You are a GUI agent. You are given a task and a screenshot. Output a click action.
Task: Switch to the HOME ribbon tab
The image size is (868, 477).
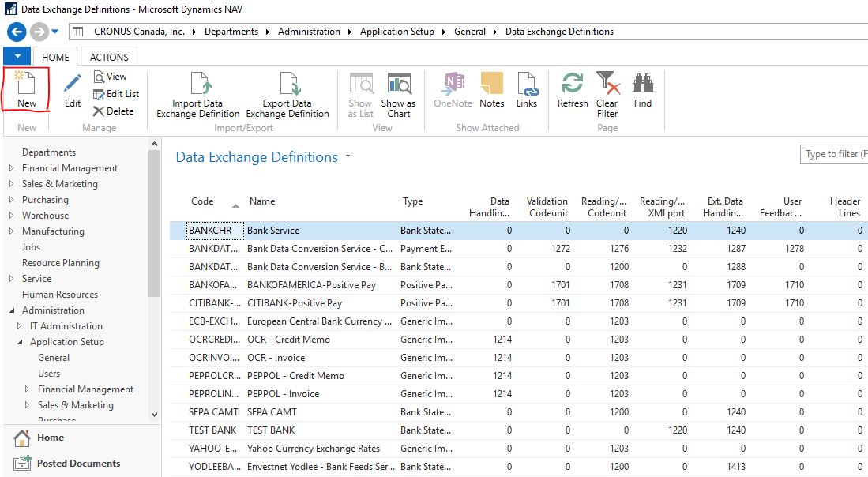pyautogui.click(x=55, y=57)
